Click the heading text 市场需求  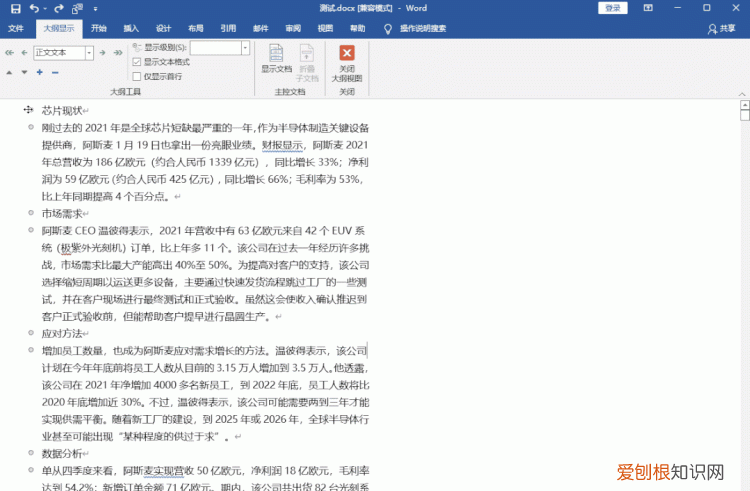[x=62, y=214]
